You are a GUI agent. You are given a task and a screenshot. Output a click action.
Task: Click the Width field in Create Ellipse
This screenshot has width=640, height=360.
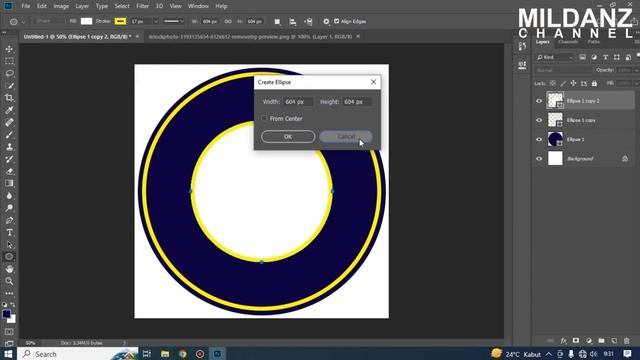click(x=299, y=102)
